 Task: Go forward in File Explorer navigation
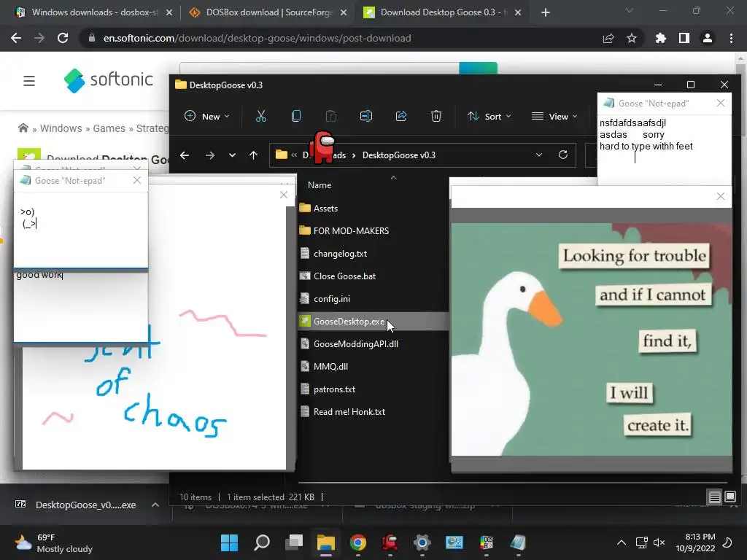click(x=209, y=155)
